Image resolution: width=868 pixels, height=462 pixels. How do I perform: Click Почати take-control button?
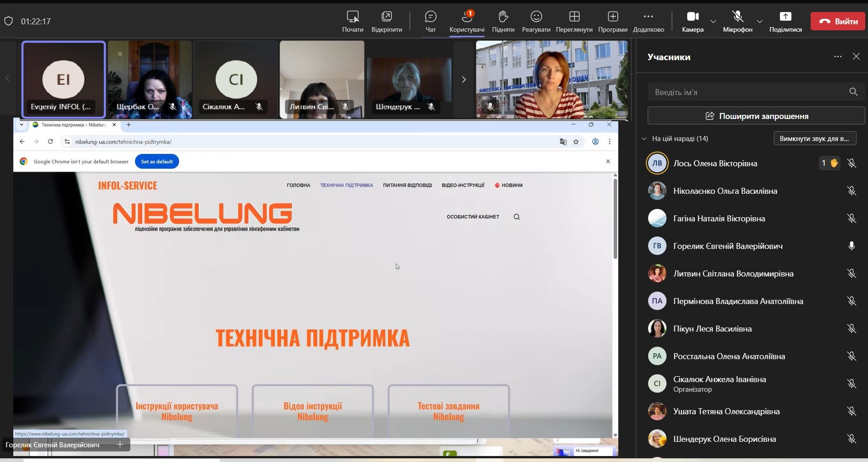click(x=353, y=21)
